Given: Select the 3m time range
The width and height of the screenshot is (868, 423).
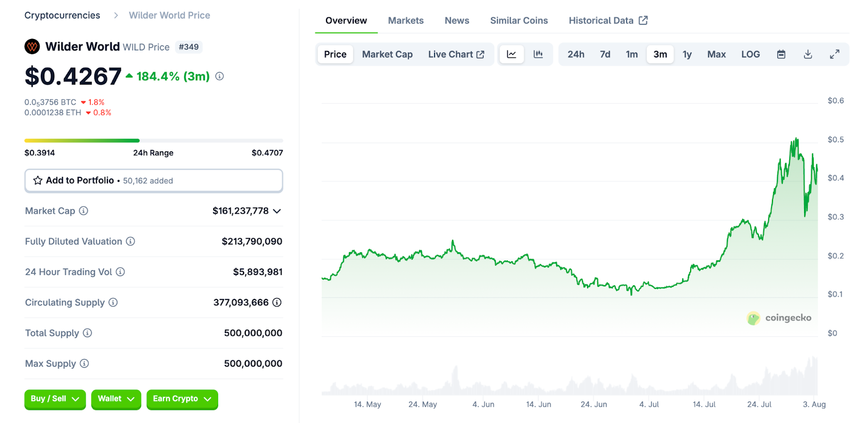Looking at the screenshot, I should click(x=660, y=54).
